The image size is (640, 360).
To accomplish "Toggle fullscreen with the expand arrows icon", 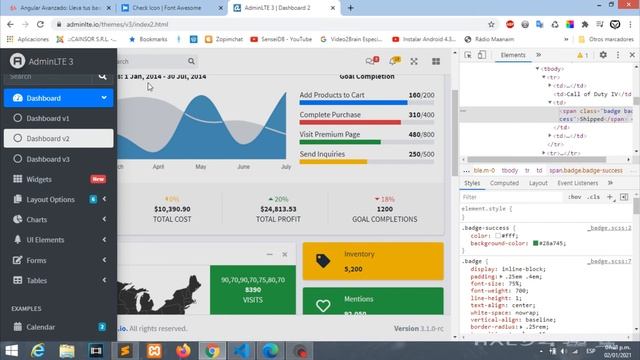I will click(x=414, y=61).
